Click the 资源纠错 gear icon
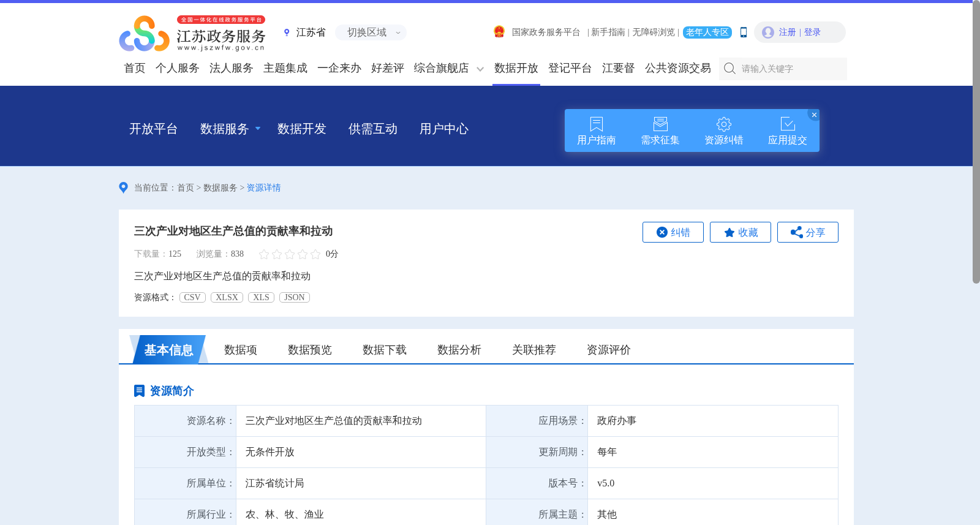 click(724, 124)
